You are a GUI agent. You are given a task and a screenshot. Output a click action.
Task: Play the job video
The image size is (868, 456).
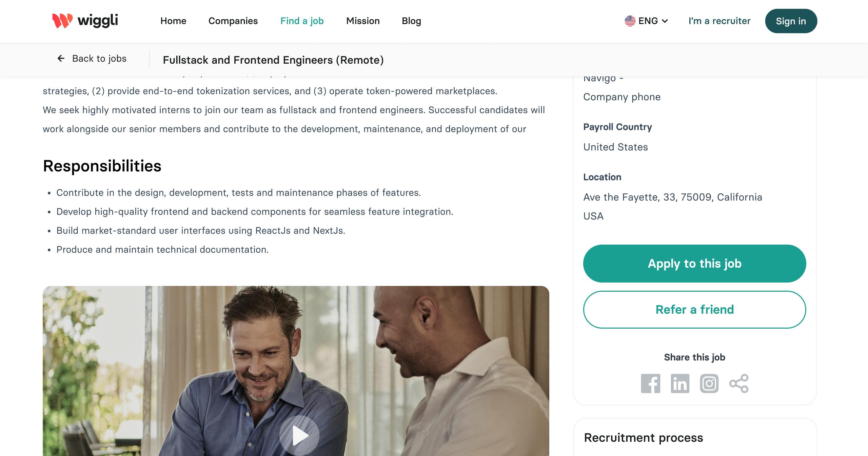(299, 435)
